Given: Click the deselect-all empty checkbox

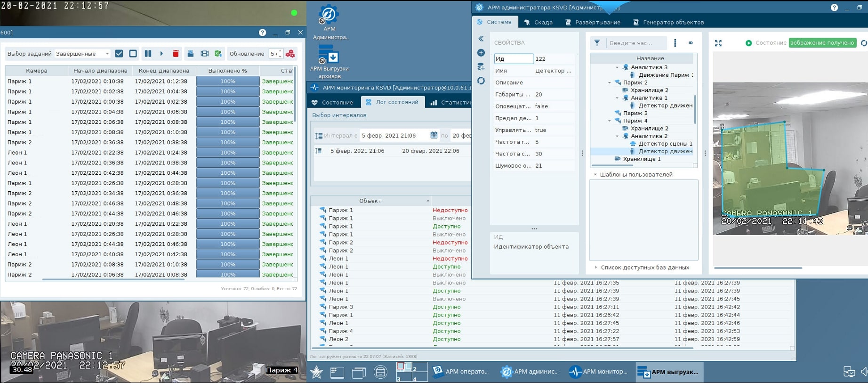Looking at the screenshot, I should tap(133, 54).
